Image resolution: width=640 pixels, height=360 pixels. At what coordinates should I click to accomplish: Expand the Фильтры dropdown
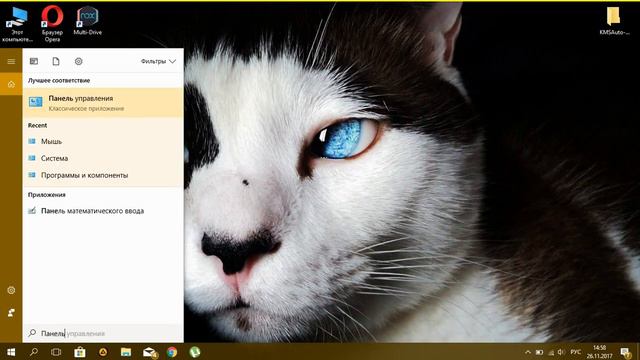(158, 61)
